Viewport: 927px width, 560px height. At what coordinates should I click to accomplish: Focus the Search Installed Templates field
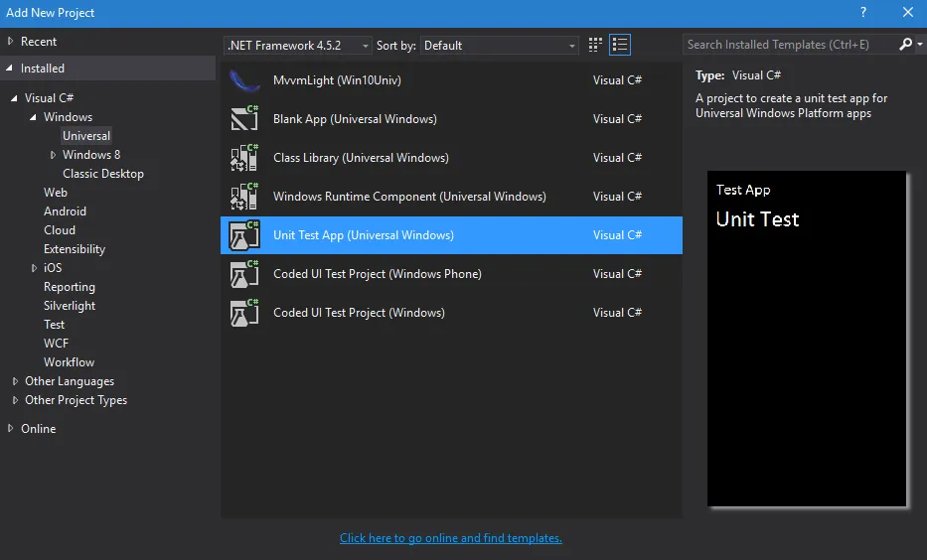790,45
